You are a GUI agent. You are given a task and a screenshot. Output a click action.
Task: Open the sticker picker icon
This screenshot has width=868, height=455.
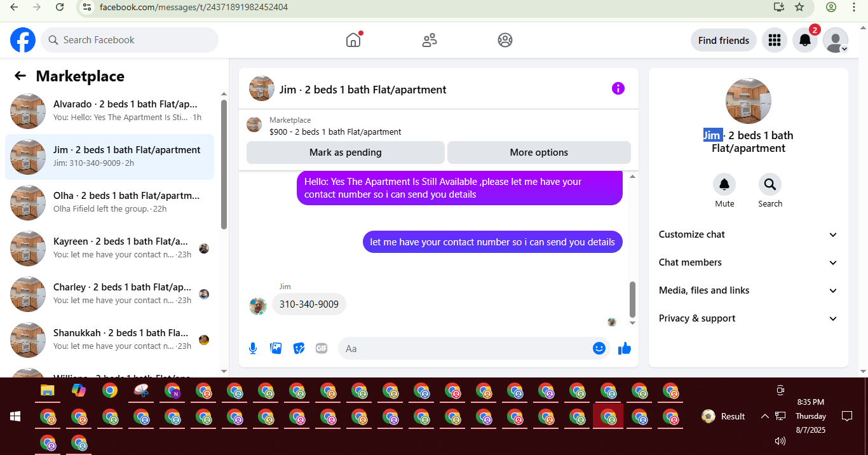[299, 348]
